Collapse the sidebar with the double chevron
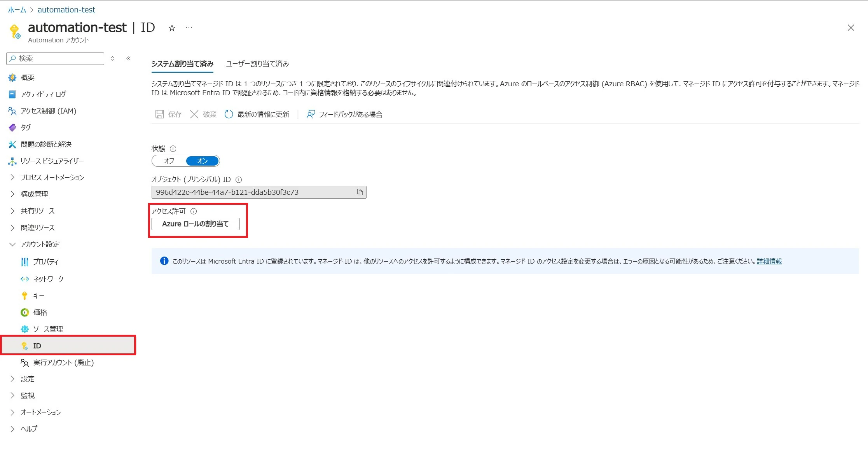The width and height of the screenshot is (868, 470). point(128,58)
